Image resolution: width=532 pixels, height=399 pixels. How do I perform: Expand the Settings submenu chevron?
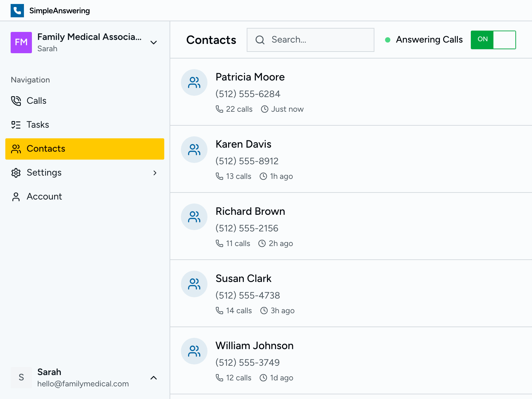[155, 173]
